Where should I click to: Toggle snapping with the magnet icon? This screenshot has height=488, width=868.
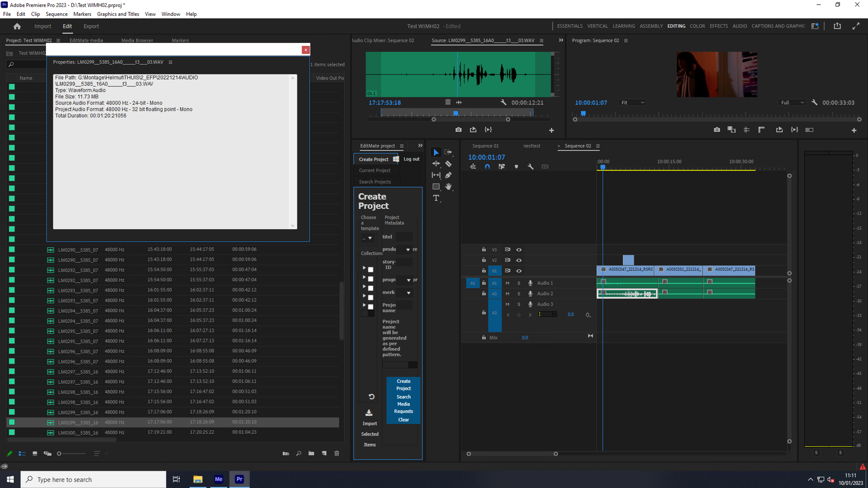pos(487,166)
